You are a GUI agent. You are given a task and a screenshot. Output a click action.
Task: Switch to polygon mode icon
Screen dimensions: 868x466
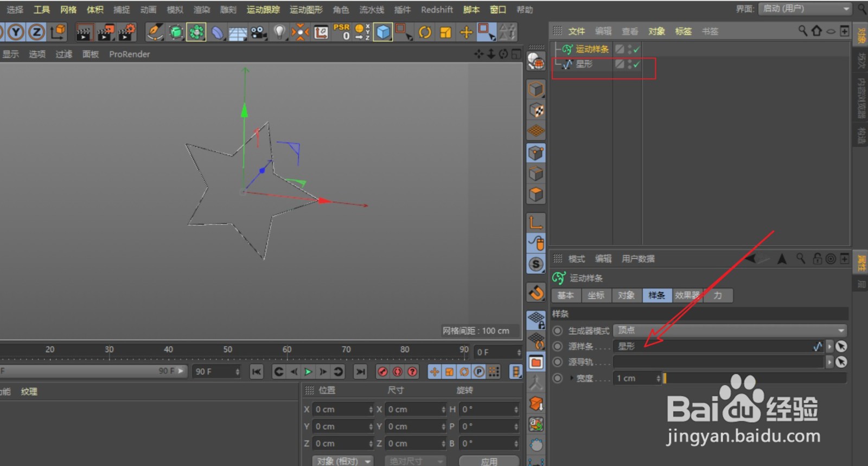click(x=536, y=194)
